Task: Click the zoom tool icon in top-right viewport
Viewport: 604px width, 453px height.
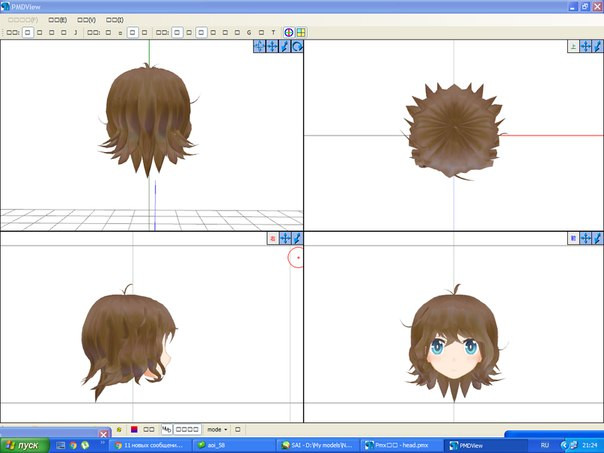Action: [597, 47]
